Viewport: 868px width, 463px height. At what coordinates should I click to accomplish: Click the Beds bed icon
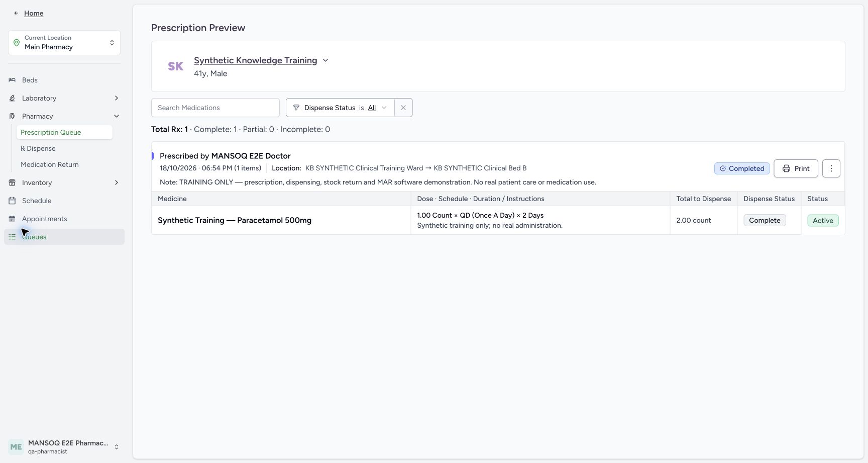pyautogui.click(x=12, y=80)
